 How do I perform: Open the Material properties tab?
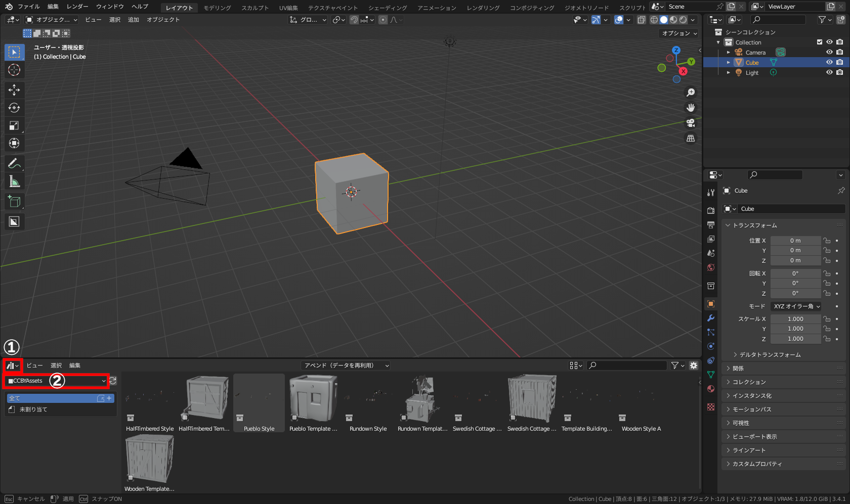click(x=710, y=389)
